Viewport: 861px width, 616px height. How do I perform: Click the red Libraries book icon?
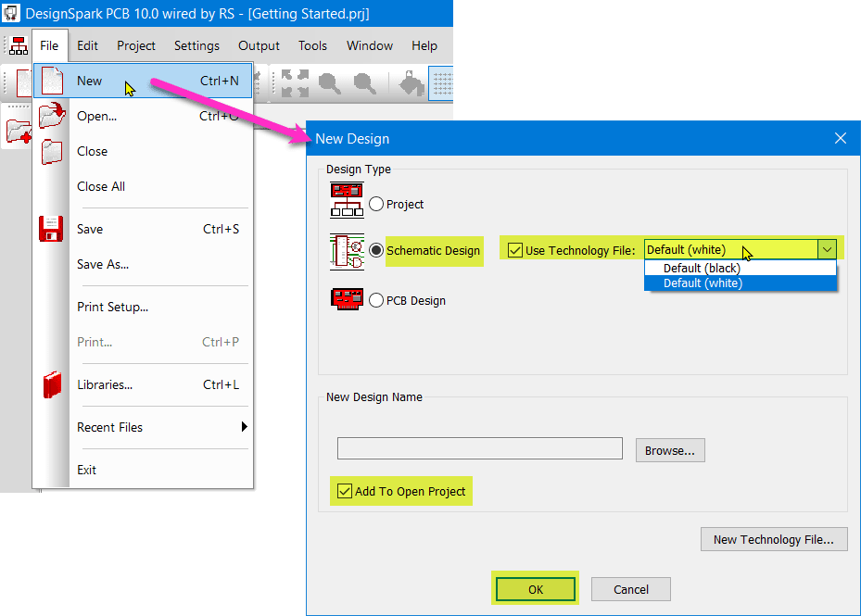[52, 384]
